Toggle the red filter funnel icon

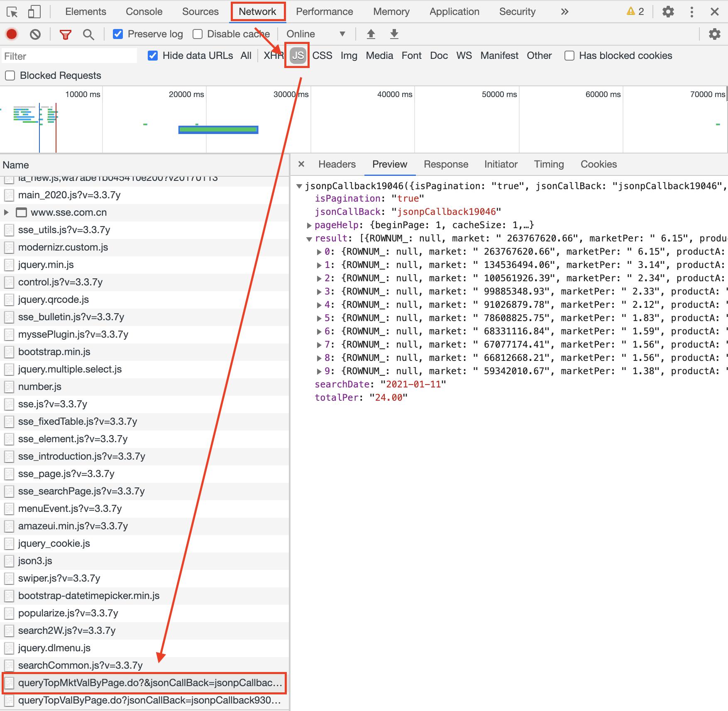(65, 34)
